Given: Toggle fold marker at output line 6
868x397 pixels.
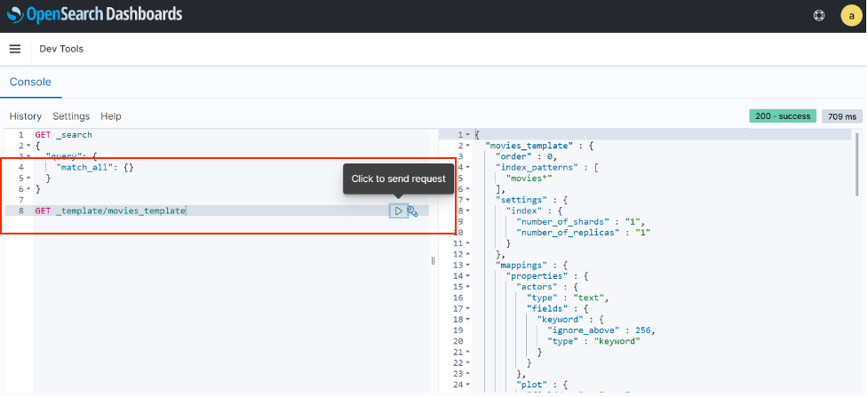Looking at the screenshot, I should point(468,189).
